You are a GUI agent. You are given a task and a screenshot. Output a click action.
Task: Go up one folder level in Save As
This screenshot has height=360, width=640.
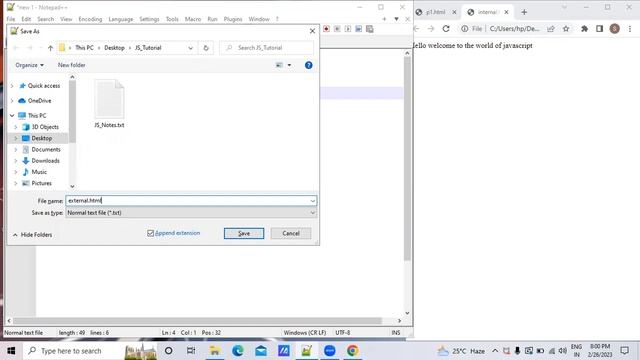point(50,48)
